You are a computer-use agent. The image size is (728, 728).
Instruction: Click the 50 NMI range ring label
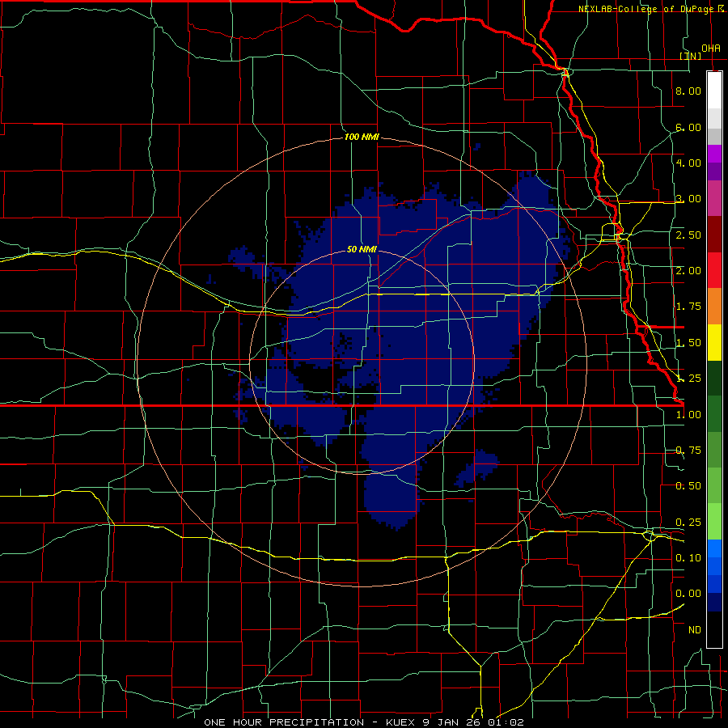(x=362, y=249)
